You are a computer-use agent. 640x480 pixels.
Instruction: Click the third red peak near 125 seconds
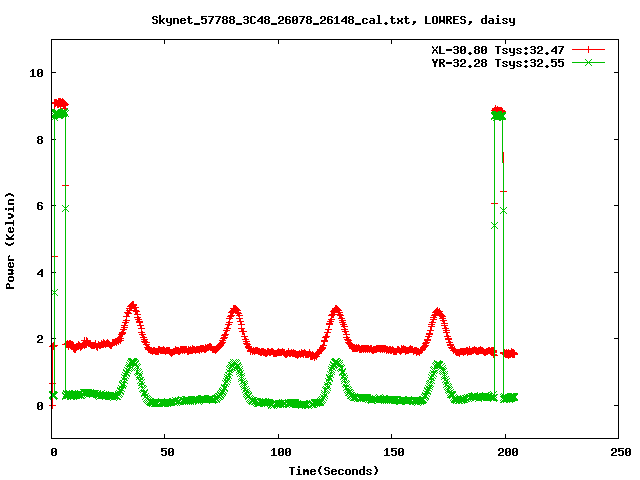(x=336, y=309)
